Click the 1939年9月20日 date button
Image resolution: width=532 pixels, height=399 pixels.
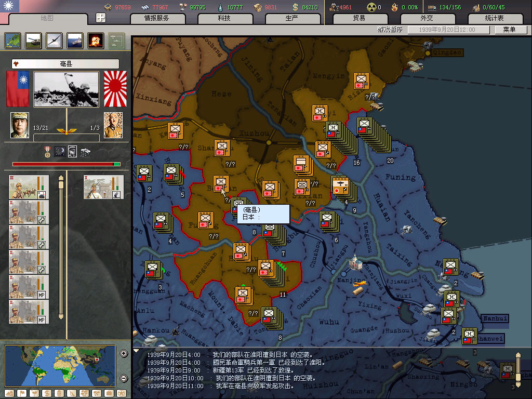pos(449,30)
